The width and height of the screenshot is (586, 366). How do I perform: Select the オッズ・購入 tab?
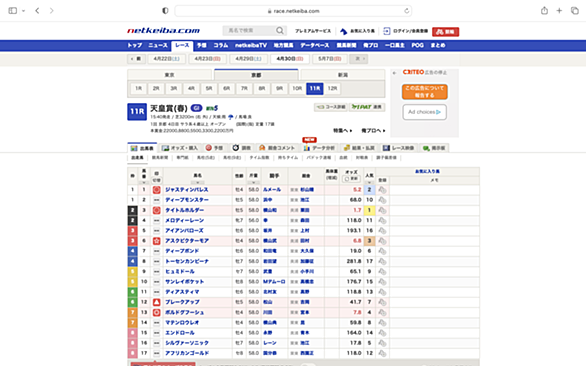pyautogui.click(x=180, y=148)
